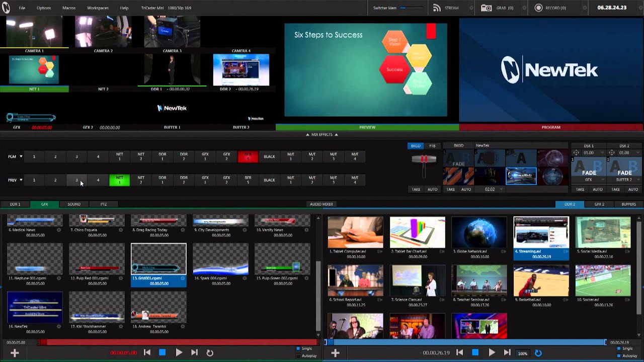This screenshot has height=362, width=644.
Task: Toggle Single mode in DDR 2 player
Action: tap(619, 348)
